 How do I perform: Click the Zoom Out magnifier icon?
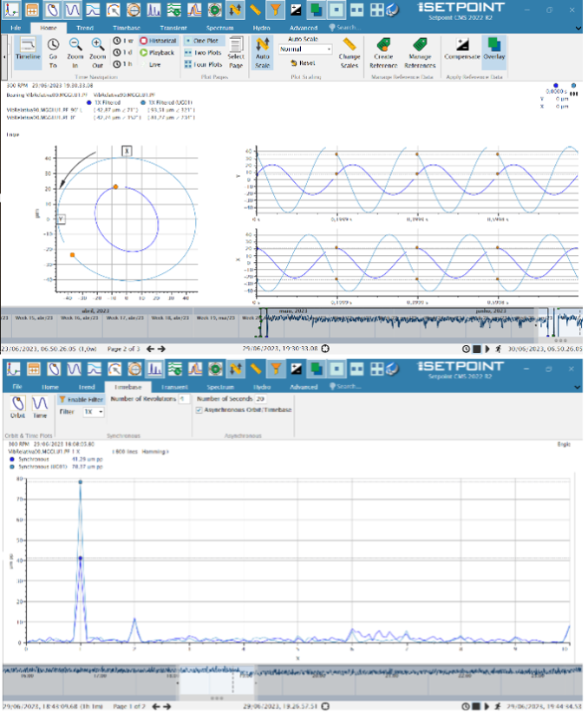[98, 45]
